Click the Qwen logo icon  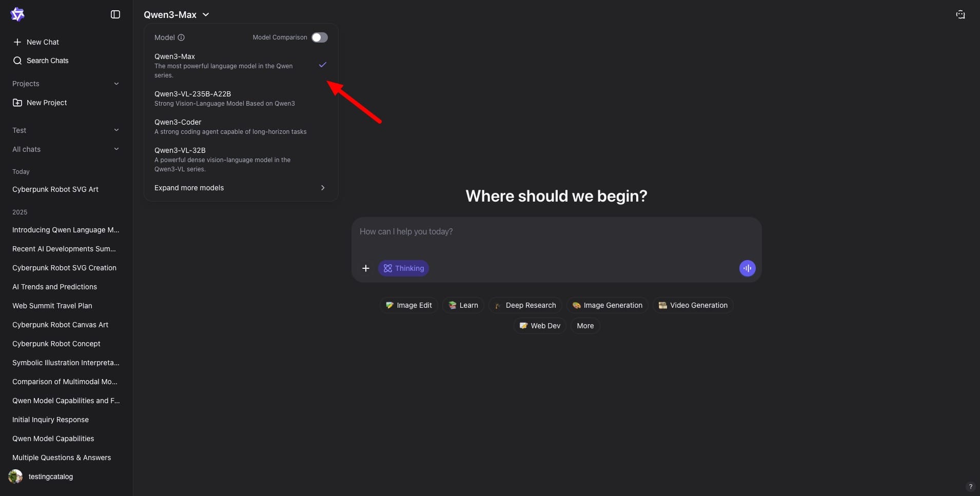point(17,14)
